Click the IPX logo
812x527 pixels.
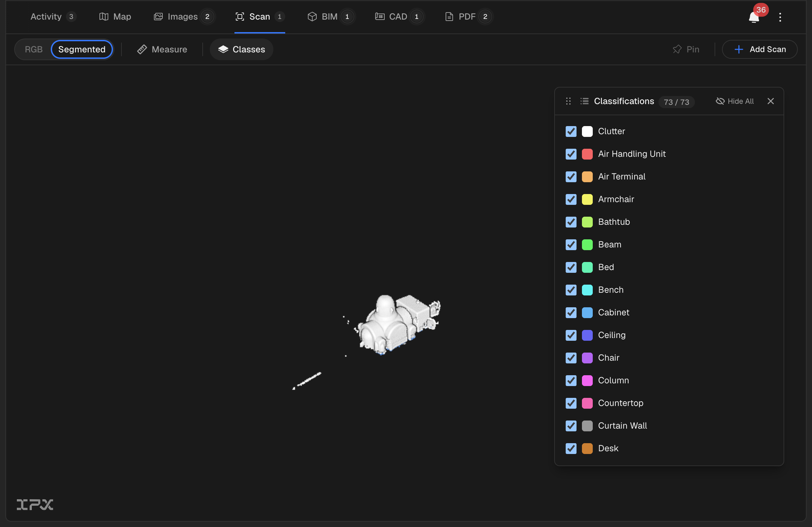coord(35,504)
